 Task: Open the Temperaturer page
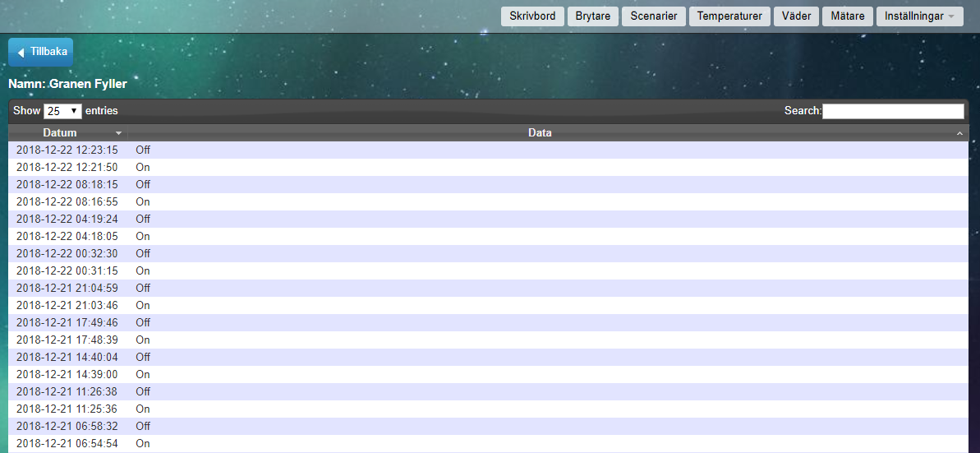coord(729,16)
